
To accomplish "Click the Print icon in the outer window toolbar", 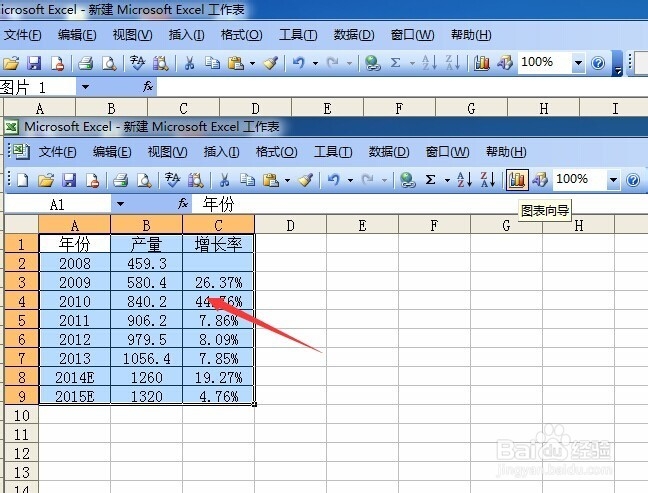I will click(x=86, y=63).
